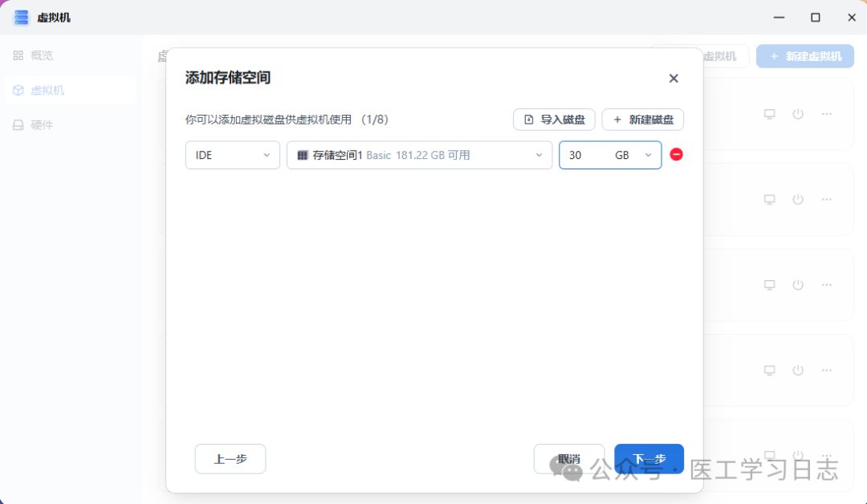Close the 添加存储空间 dialog
The height and width of the screenshot is (504, 867).
673,79
